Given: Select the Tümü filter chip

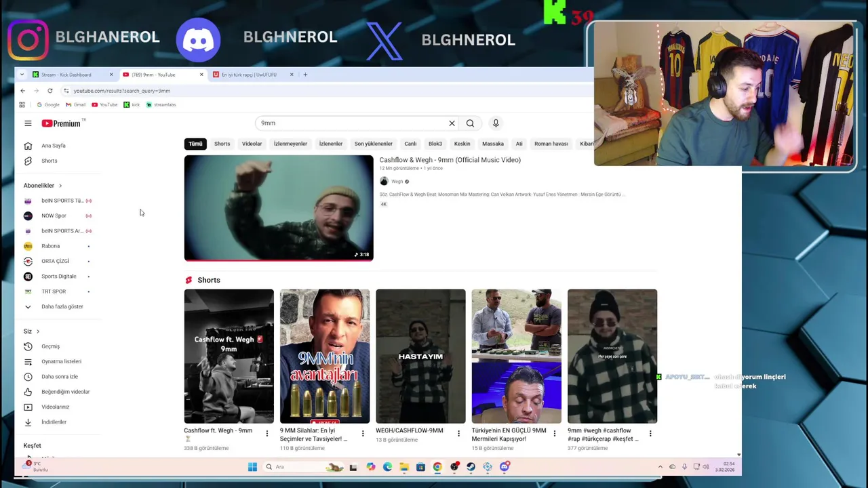Looking at the screenshot, I should click(195, 144).
